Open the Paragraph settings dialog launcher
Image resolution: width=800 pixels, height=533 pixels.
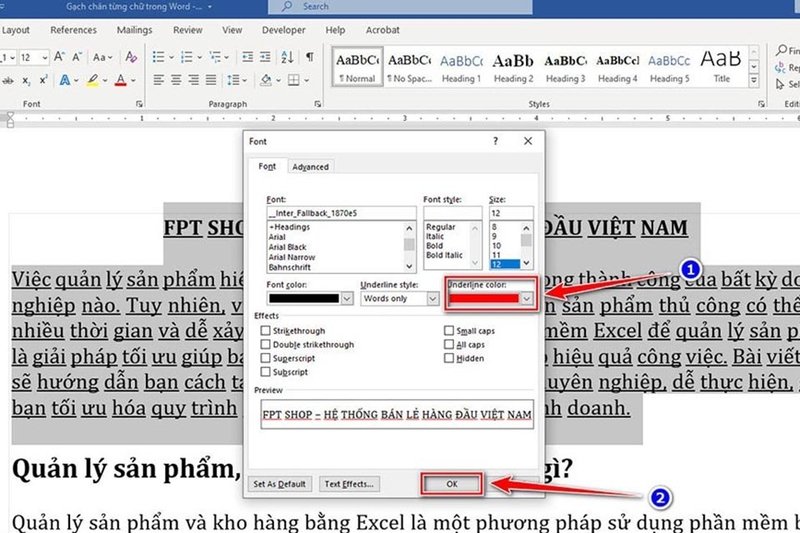318,104
